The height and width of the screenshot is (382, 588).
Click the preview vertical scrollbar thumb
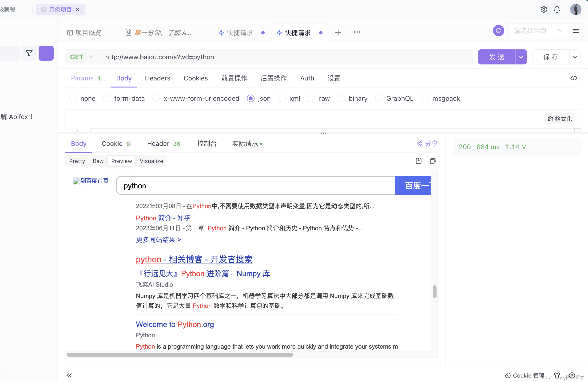click(434, 292)
